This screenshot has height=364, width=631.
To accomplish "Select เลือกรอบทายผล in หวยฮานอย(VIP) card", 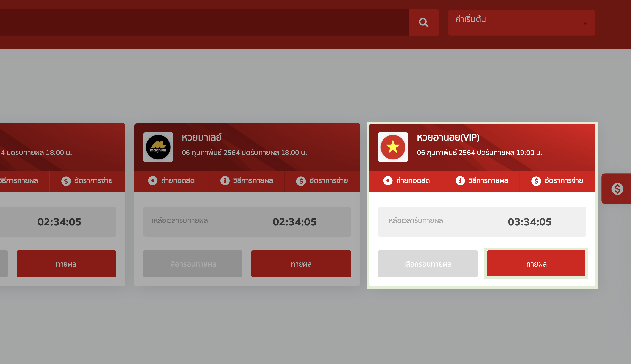I will [x=428, y=264].
